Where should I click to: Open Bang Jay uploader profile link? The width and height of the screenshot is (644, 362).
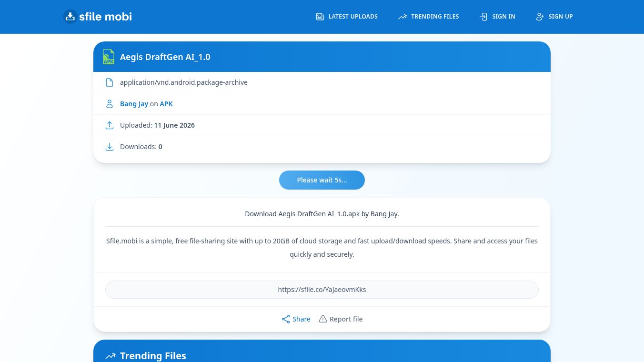point(134,104)
